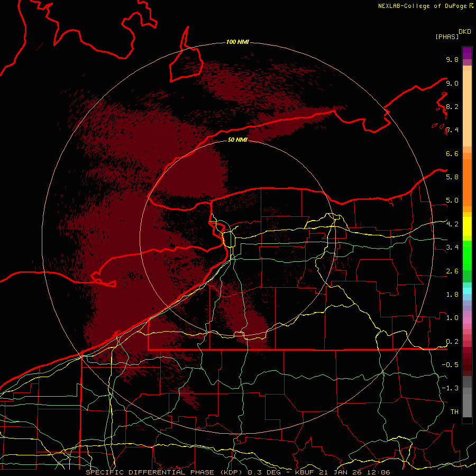This screenshot has width=476, height=476.
Task: Click the 21 JAN 26 12:06 timestamp
Action: (354, 472)
